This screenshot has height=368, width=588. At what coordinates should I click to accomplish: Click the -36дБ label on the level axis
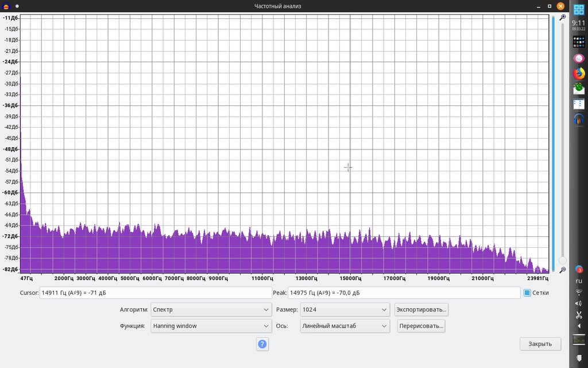(x=10, y=106)
